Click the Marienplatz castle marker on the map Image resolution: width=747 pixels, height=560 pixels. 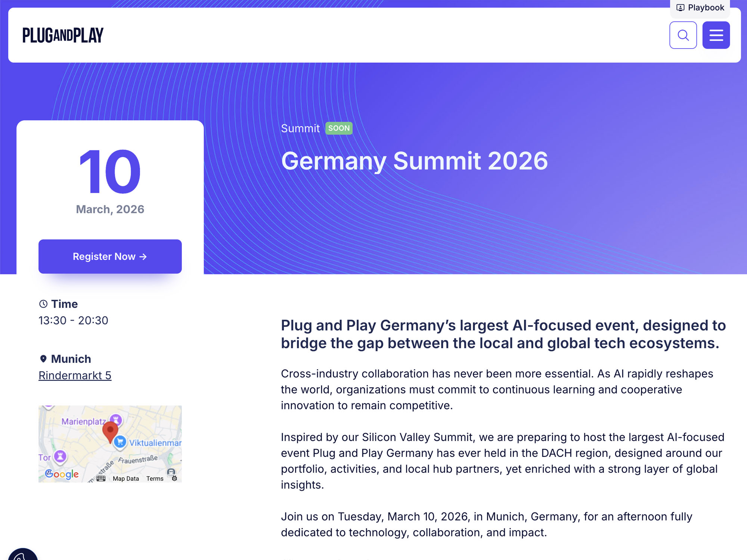(116, 420)
